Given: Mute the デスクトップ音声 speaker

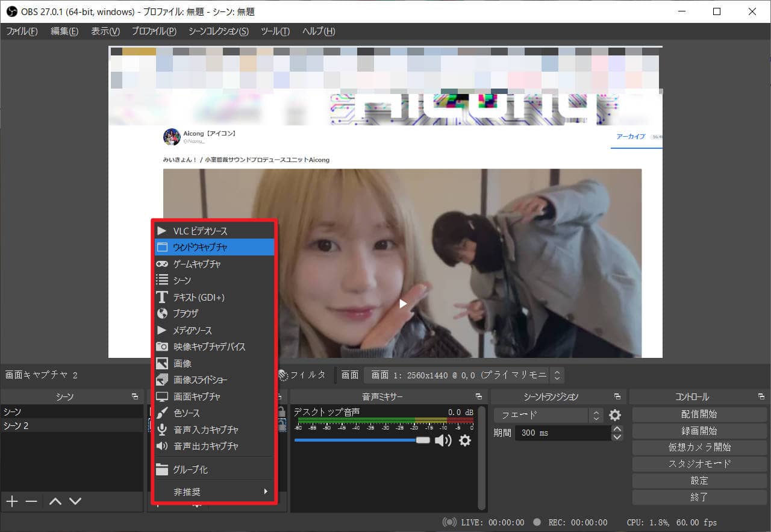Looking at the screenshot, I should (x=443, y=440).
